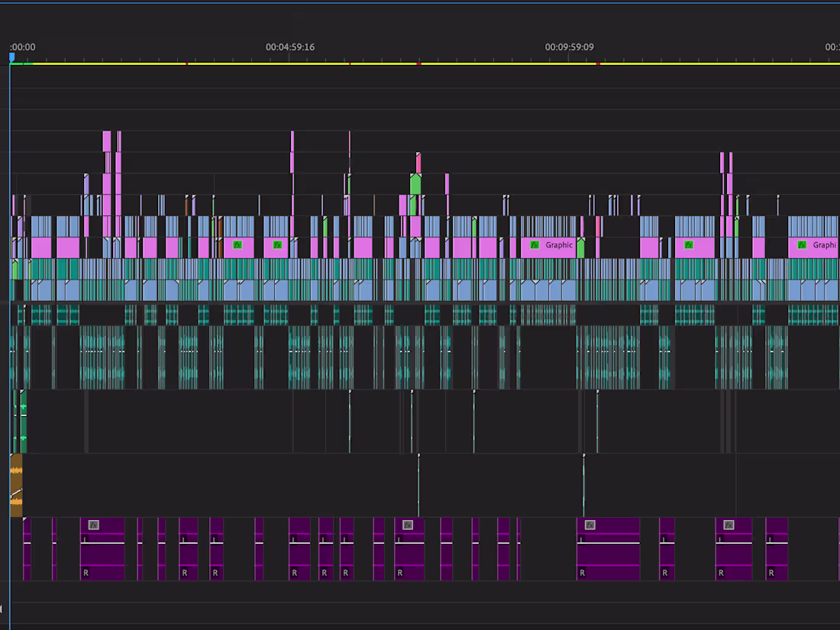Viewport: 840px width, 630px height.
Task: Select the green clip adjoining the "Graphic" clip
Action: tap(580, 247)
